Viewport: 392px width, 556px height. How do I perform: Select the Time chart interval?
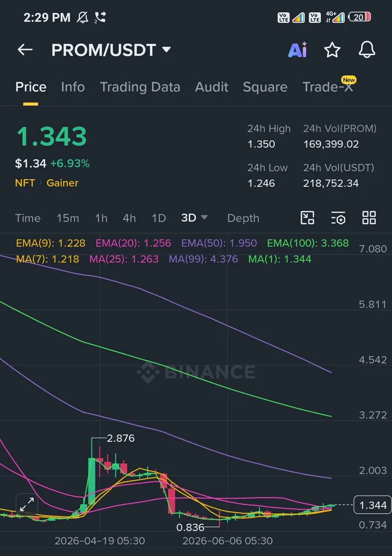pos(28,218)
